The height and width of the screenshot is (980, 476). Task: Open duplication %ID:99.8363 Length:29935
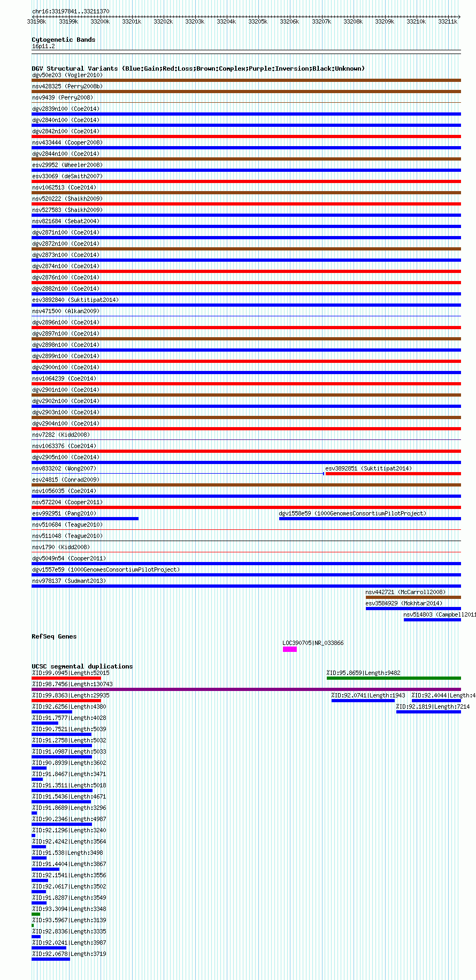71,695
